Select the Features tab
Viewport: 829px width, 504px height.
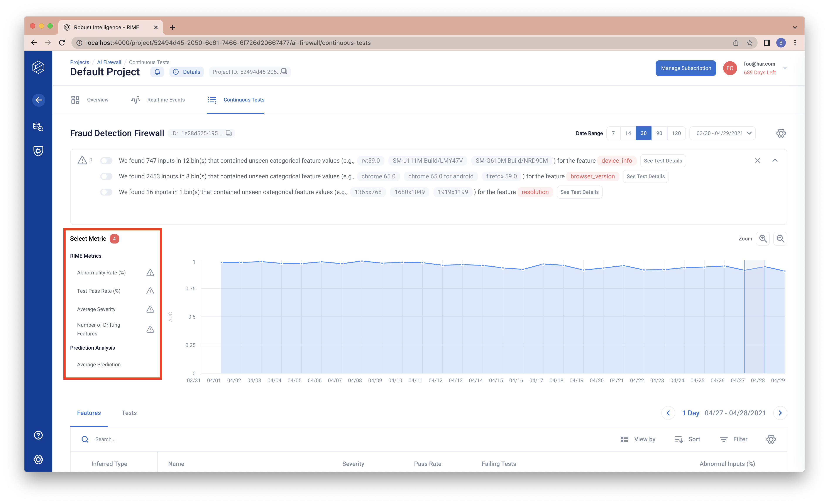89,413
